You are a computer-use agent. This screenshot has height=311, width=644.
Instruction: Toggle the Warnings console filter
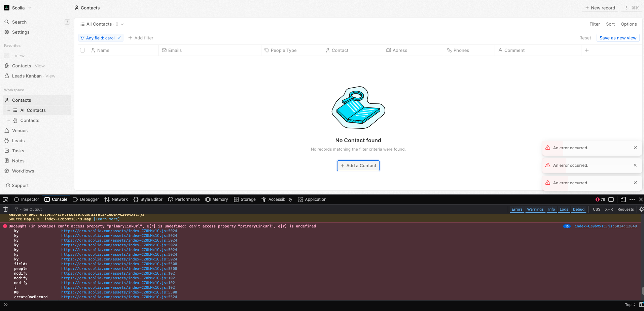tap(535, 209)
